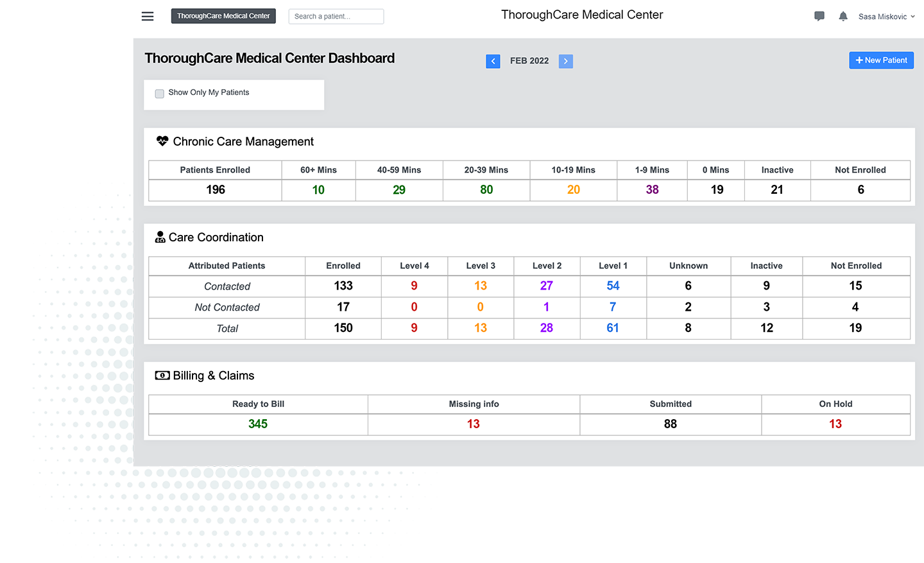Click the Chronic Care Management heart icon

tap(162, 141)
